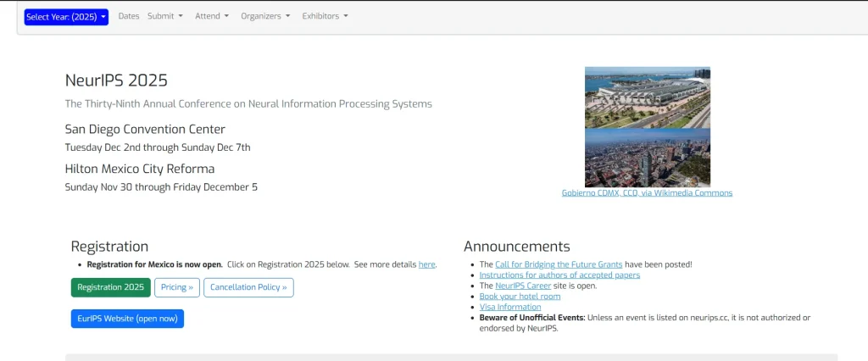Open the Organizers menu
Screen dimensions: 868x361
tap(265, 16)
